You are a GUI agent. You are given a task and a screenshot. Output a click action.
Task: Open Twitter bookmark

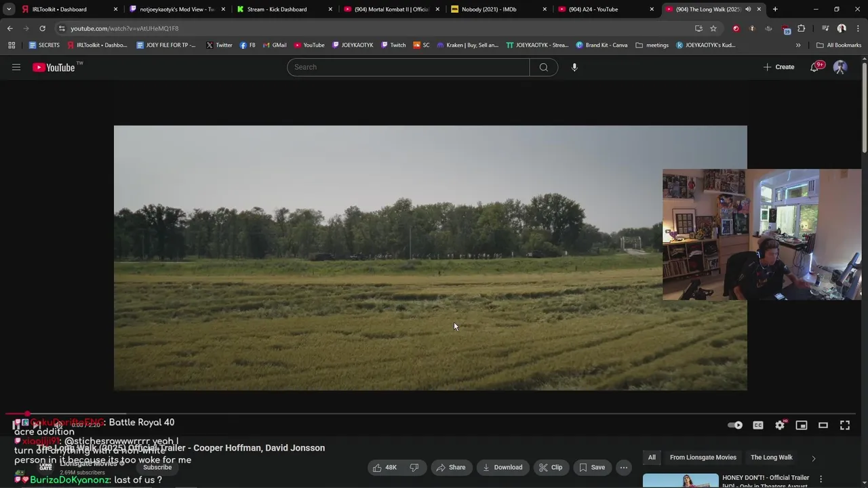(x=219, y=45)
